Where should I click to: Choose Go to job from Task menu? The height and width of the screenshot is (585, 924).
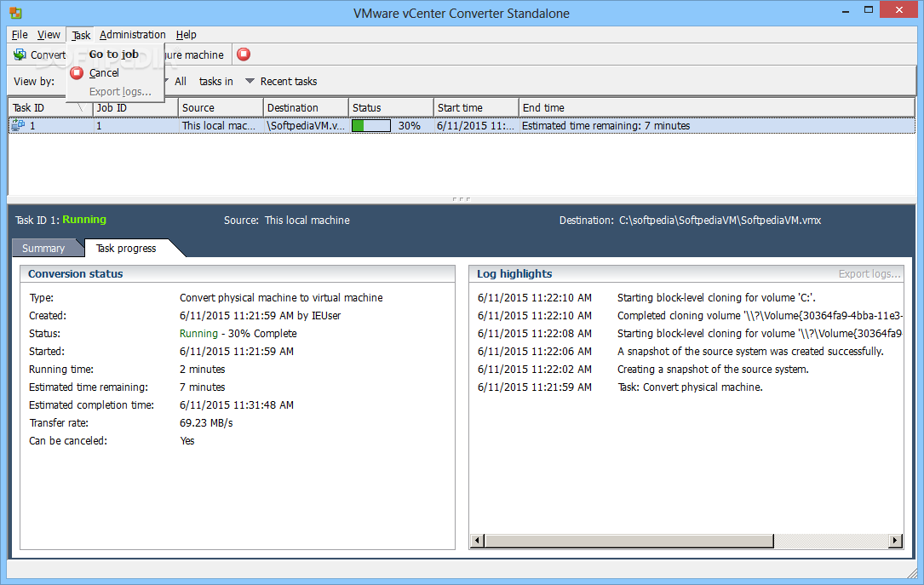click(x=114, y=54)
